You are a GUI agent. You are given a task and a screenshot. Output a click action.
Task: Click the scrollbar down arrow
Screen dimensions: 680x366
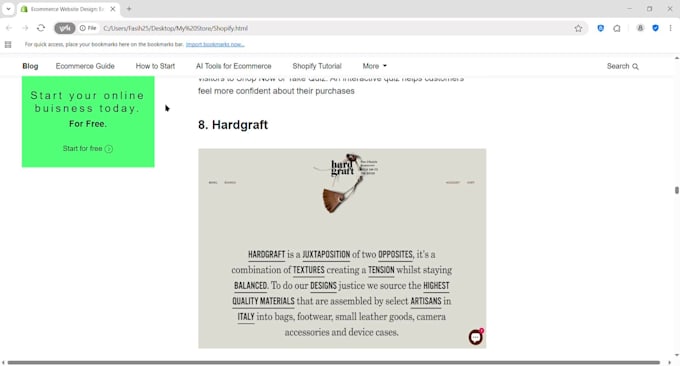pos(677,355)
